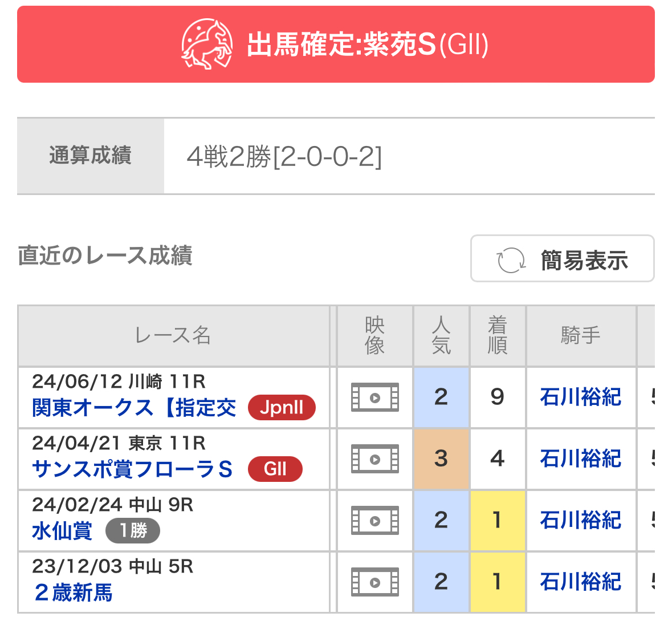
Task: Click the refresh arrows icon beside 簡易表示
Action: [x=511, y=260]
